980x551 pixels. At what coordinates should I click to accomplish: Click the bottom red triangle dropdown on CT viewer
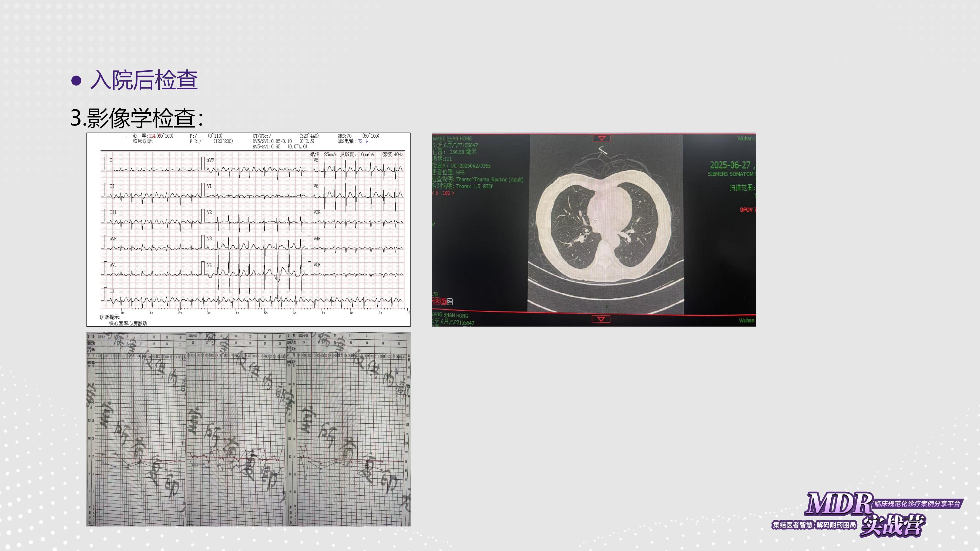point(601,319)
